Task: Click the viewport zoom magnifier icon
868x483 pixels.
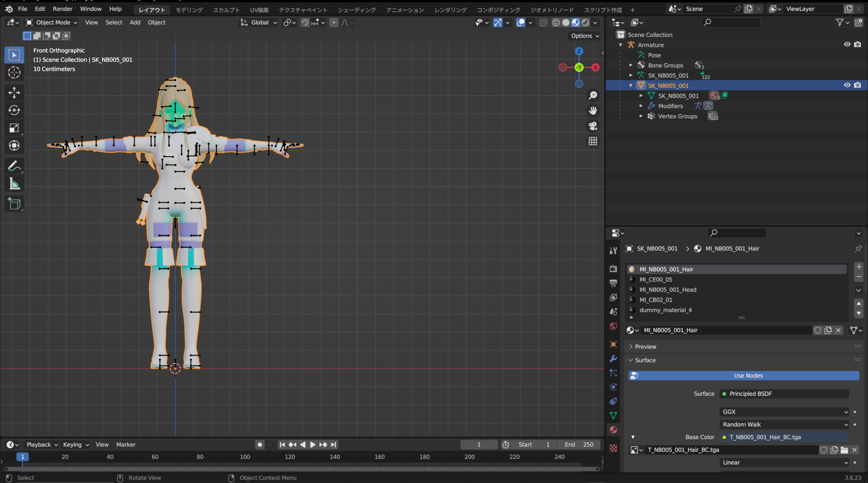Action: click(x=593, y=95)
